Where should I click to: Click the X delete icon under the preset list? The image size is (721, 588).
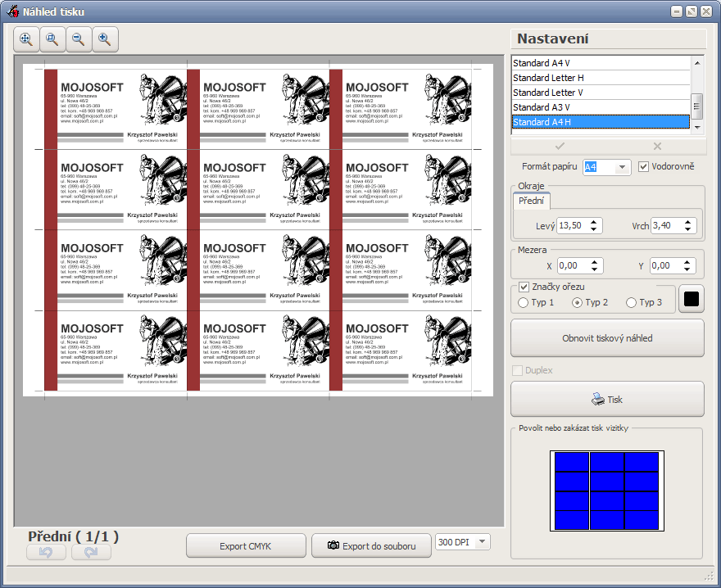click(x=658, y=147)
